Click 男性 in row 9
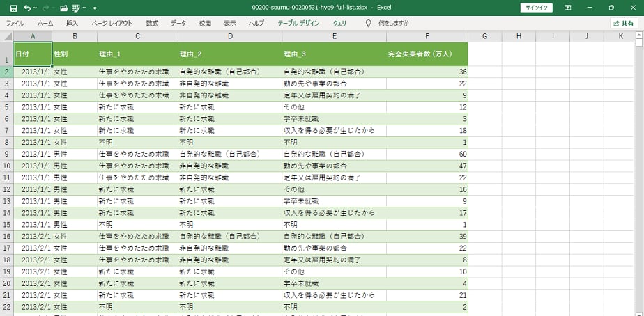The height and width of the screenshot is (316, 644). [x=61, y=155]
